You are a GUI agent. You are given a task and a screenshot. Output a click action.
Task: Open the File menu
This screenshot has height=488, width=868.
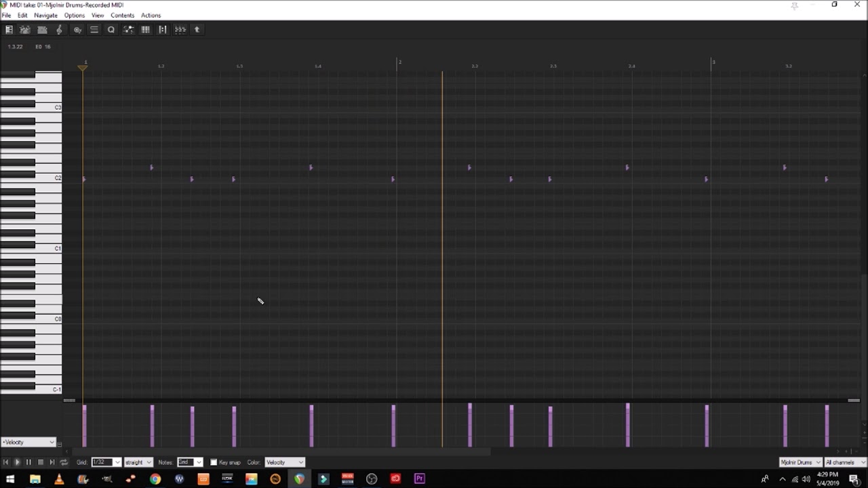[6, 15]
